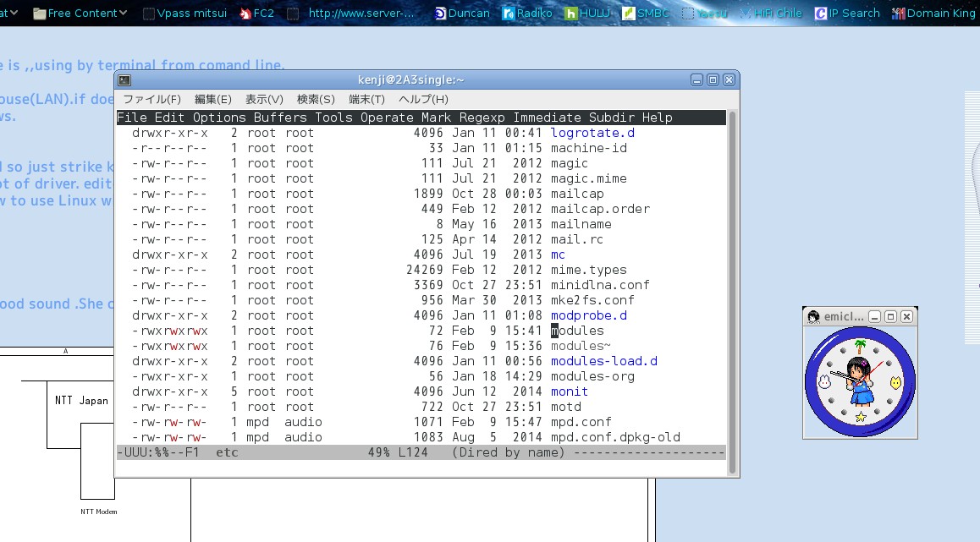This screenshot has height=542, width=980.
Task: Open the monit directory entry
Action: 569,391
